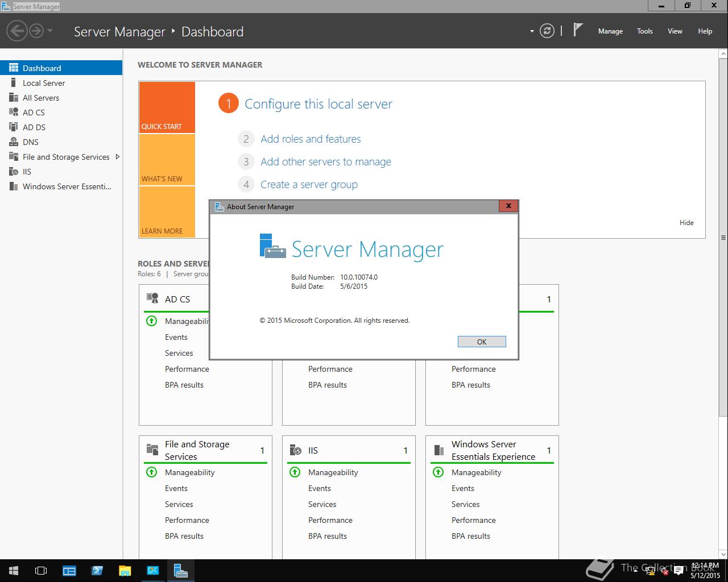Open the Manage menu

610,31
